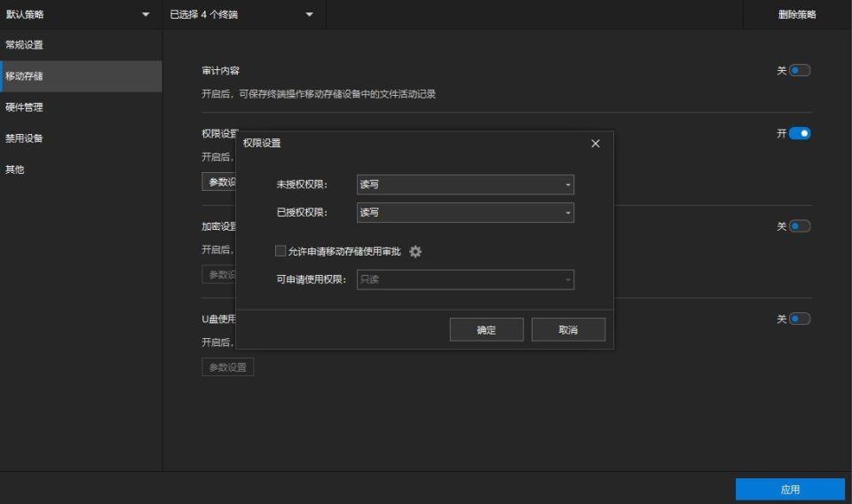Toggle the 审计内容 switch
This screenshot has width=852, height=504.
coord(800,71)
